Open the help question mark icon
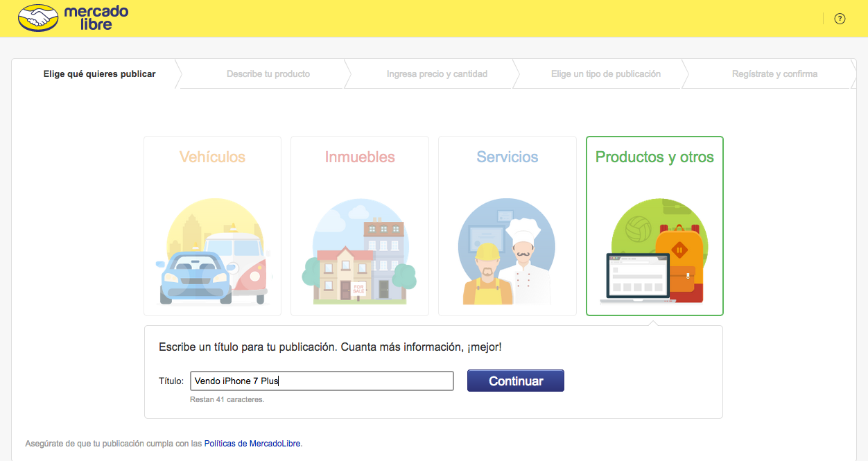The width and height of the screenshot is (868, 461). (x=840, y=19)
